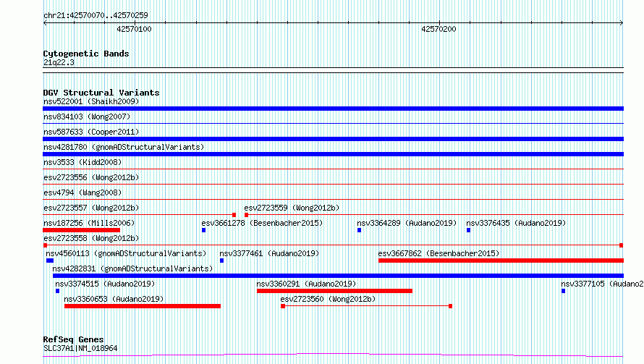This screenshot has height=364, width=644.
Task: Select the nsv3533 (Kidd2008) label
Action: 82,162
